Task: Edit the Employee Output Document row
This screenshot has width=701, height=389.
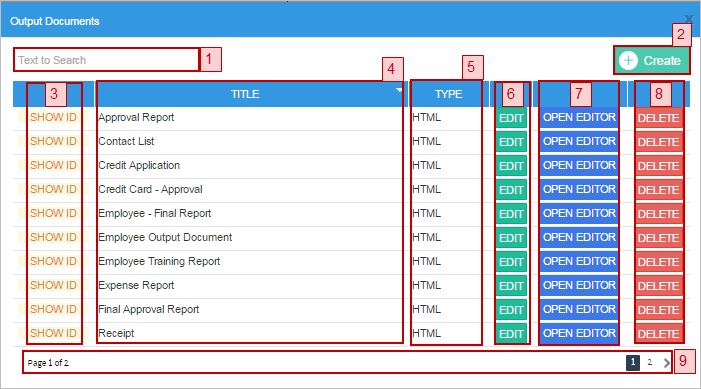Action: coord(511,238)
